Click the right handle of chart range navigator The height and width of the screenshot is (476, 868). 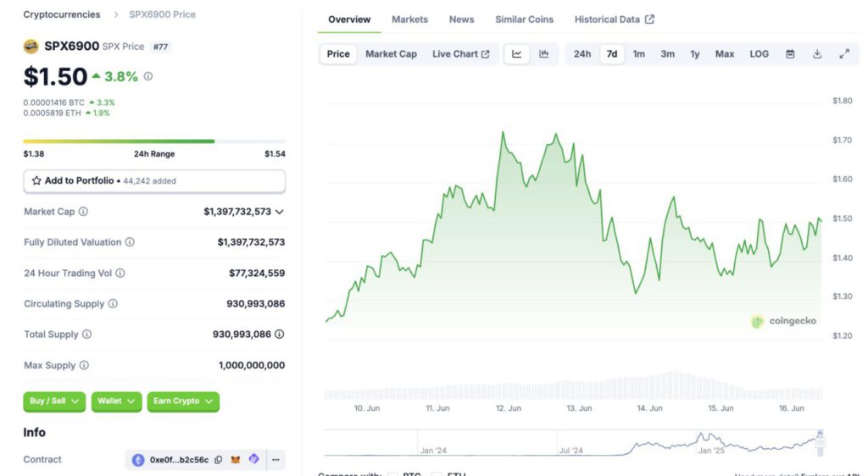[820, 442]
